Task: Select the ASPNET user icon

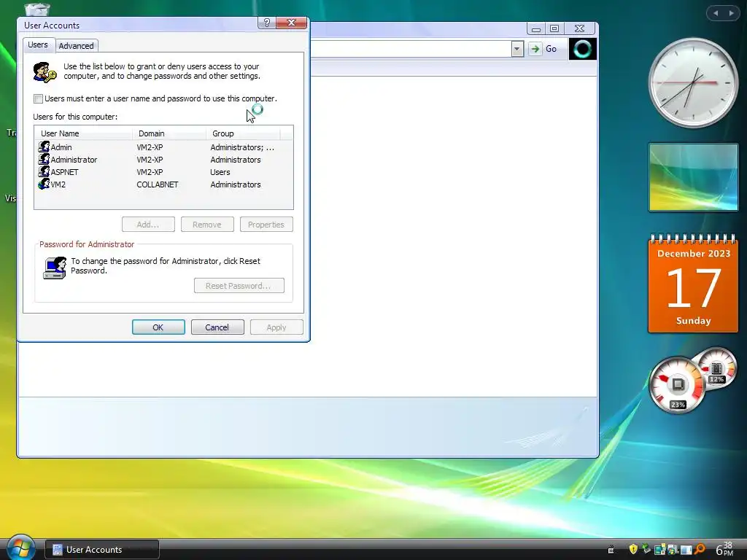Action: [x=44, y=171]
